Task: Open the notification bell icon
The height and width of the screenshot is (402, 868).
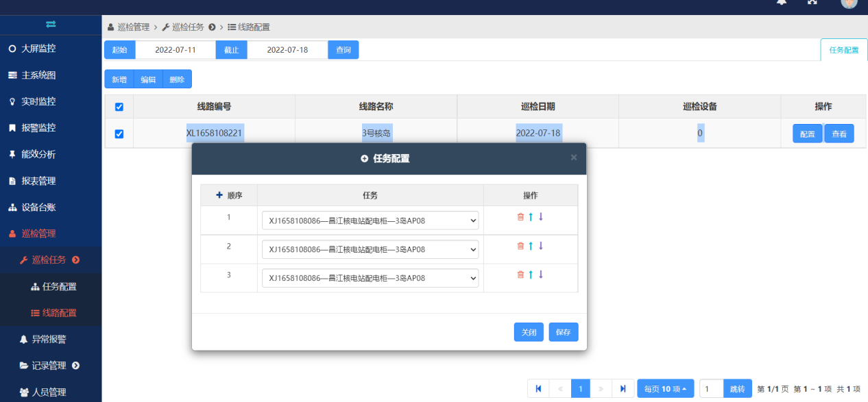Action: (781, 3)
